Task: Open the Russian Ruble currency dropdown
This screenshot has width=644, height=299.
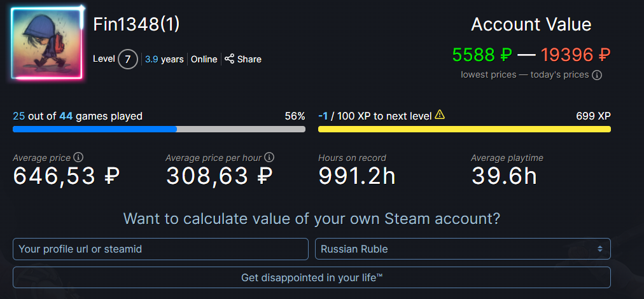Action: 463,249
